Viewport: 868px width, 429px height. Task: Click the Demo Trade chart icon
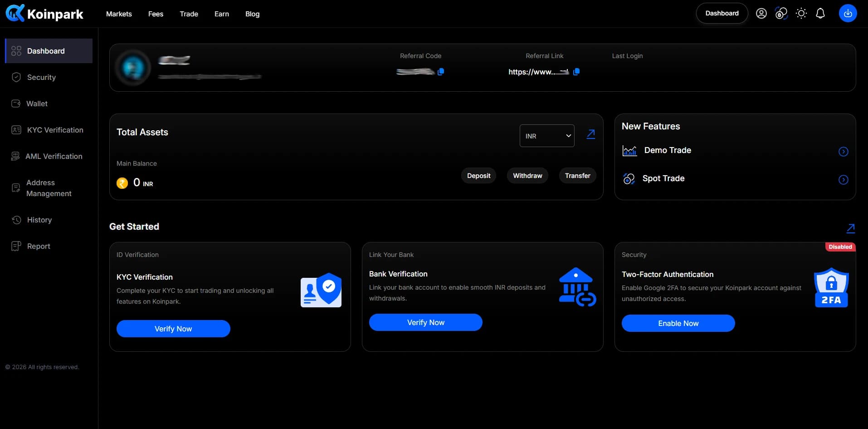click(629, 151)
